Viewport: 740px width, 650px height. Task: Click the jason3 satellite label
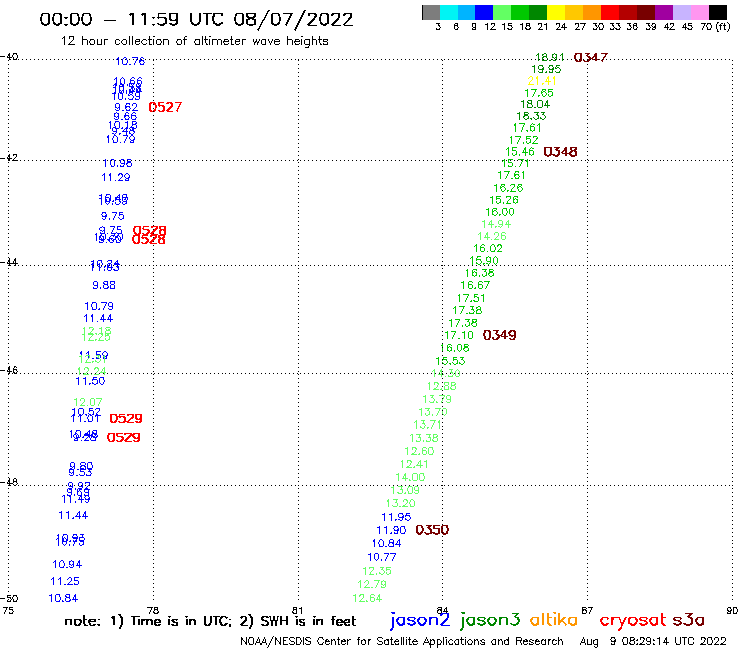490,620
